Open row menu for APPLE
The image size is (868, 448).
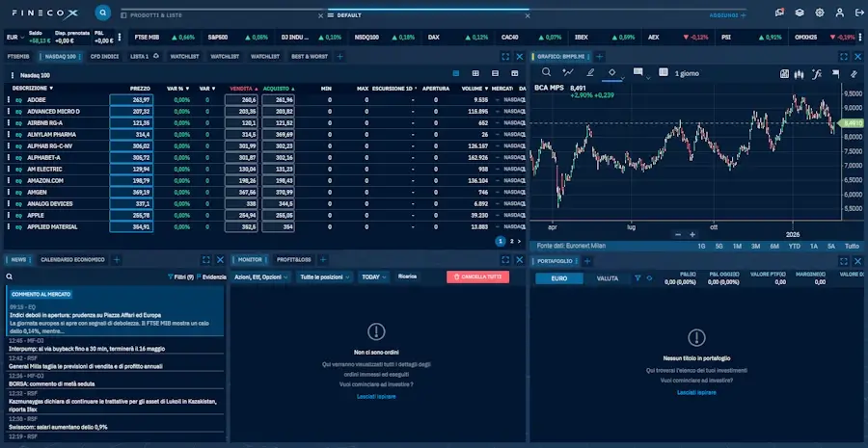[x=9, y=215]
